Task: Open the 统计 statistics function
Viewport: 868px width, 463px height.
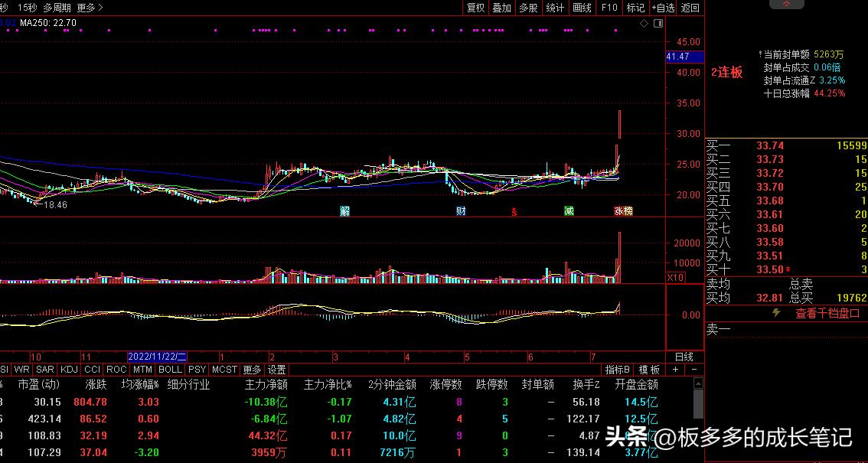Action: point(556,8)
